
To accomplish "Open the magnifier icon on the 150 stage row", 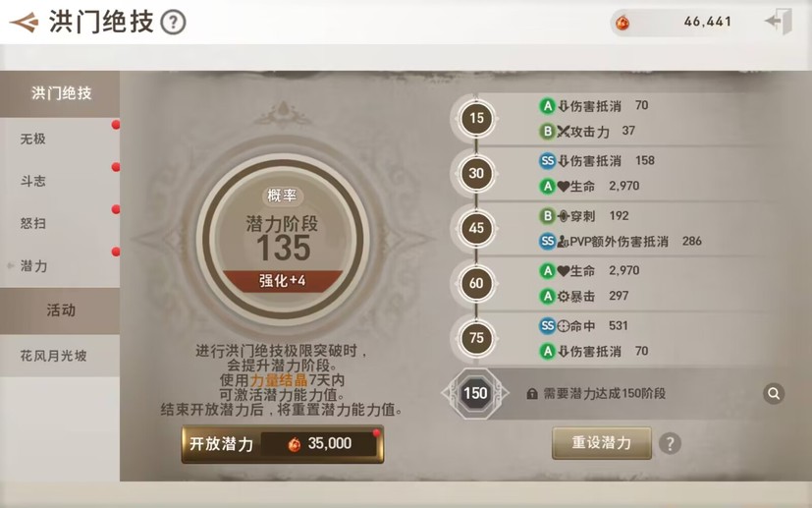I will tap(774, 394).
